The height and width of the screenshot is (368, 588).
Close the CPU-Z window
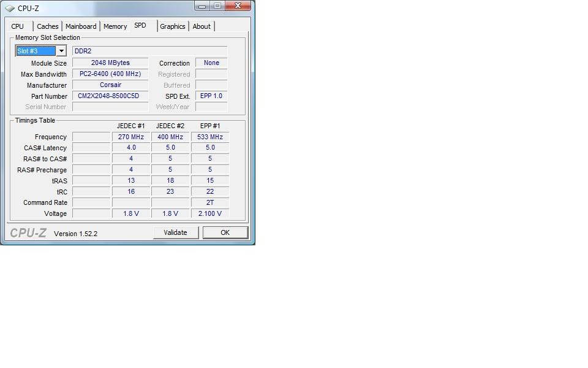point(238,6)
